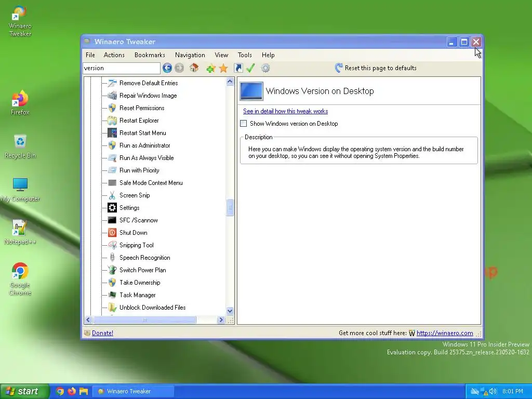Click horizontal scrollbar left arrow
The width and height of the screenshot is (532, 399).
click(x=88, y=320)
